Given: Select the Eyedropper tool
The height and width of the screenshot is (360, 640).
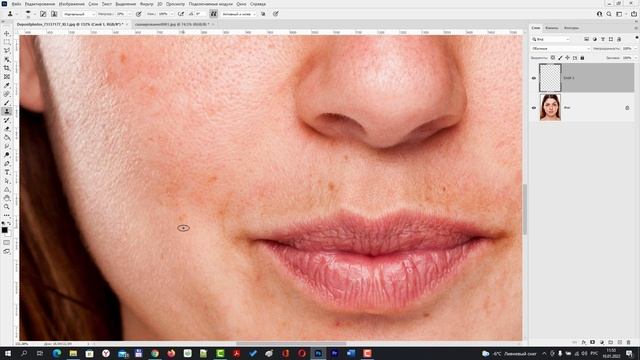Looking at the screenshot, I should click(7, 85).
